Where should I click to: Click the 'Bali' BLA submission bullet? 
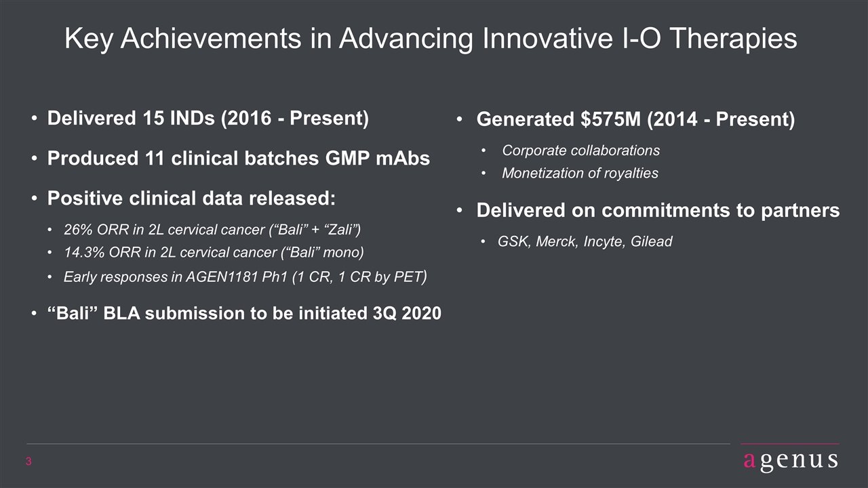pos(244,314)
